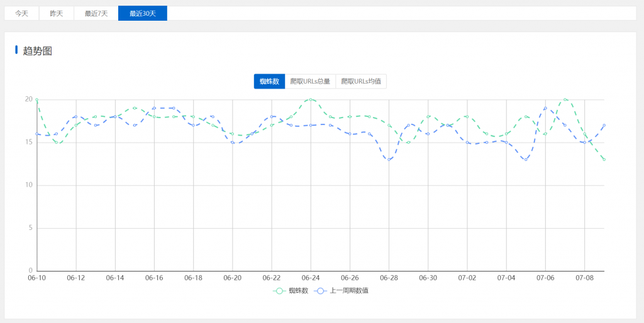The image size is (644, 323).
Task: Click the 趋势图 section heading
Action: 37,52
